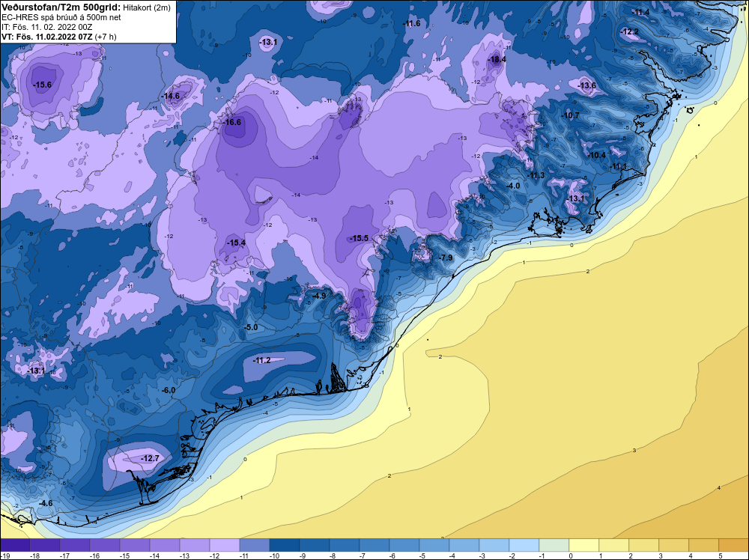Pick the legend swatch between 3 and 4
Screen dimensions: 749x560
674,545
